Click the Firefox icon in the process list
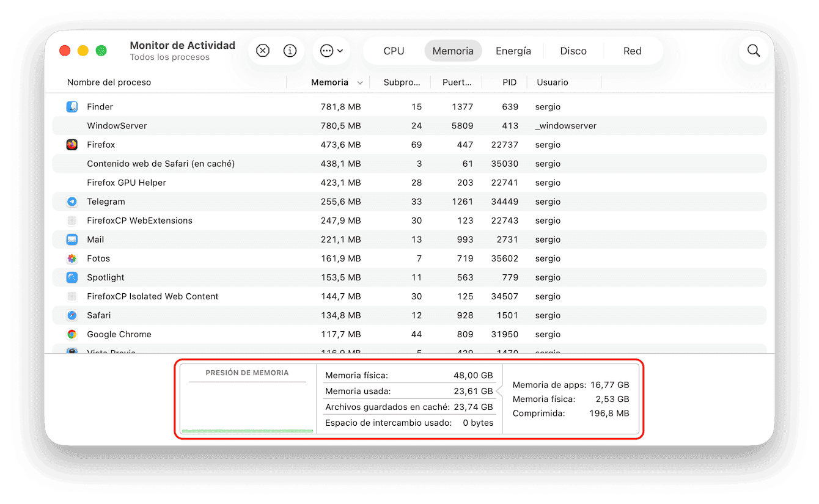 click(72, 145)
